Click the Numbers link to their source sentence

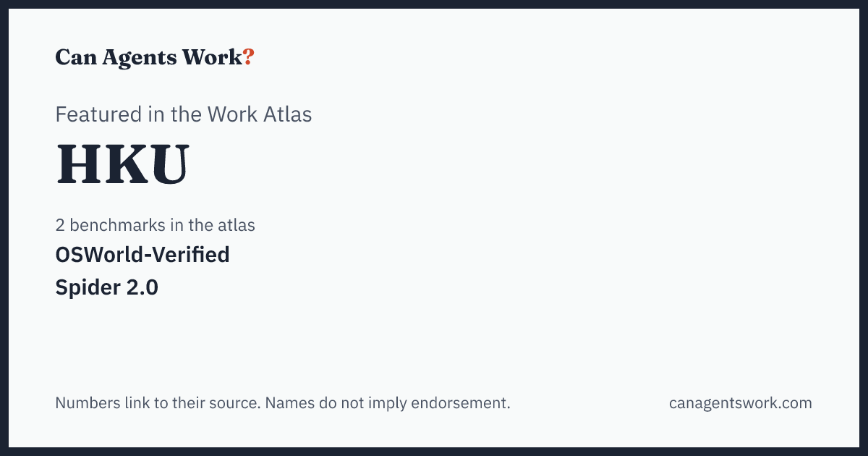[158, 403]
